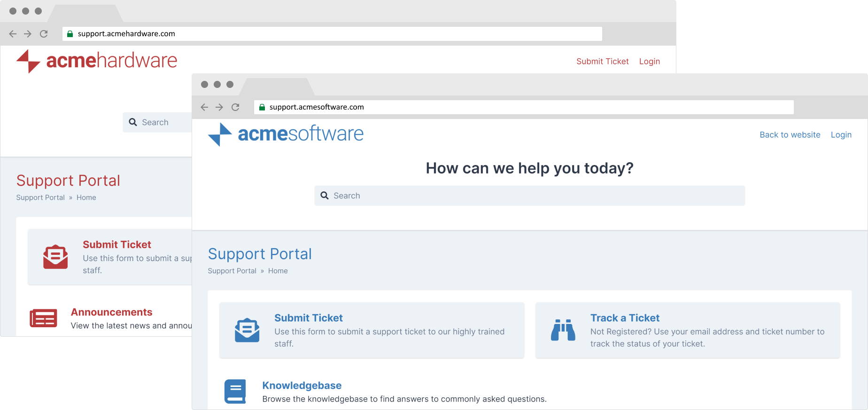Click the Knowledgebase book icon
Screen dimensions: 868x410
click(x=235, y=391)
